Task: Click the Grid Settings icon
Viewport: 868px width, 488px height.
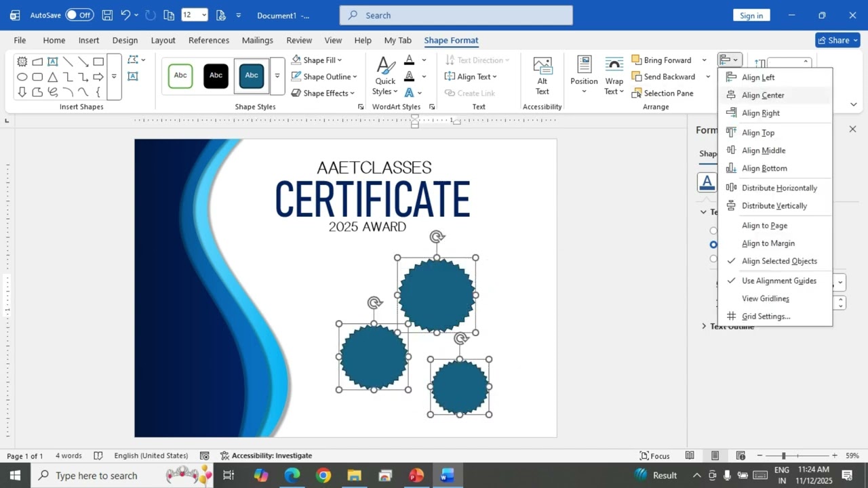Action: 731,317
